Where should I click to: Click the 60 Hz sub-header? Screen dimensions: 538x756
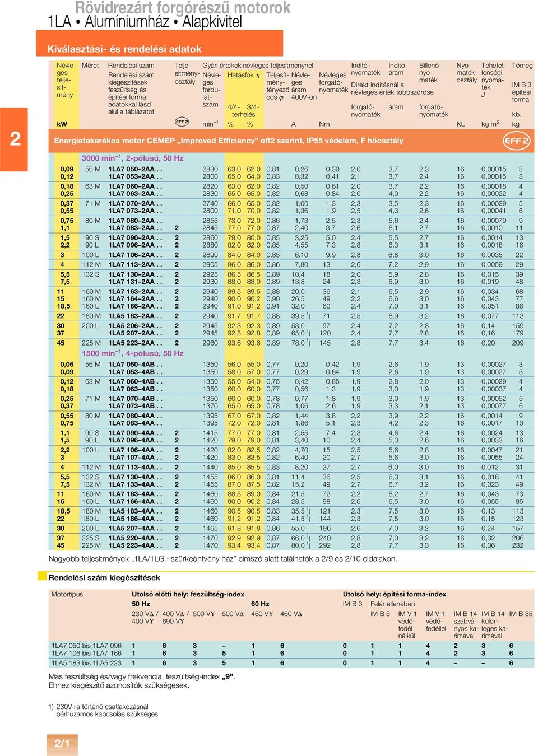point(260,604)
